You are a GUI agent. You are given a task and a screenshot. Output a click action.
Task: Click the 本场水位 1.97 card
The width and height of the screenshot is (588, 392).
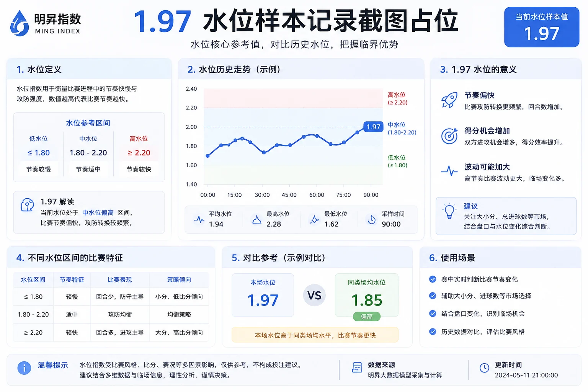click(x=263, y=295)
